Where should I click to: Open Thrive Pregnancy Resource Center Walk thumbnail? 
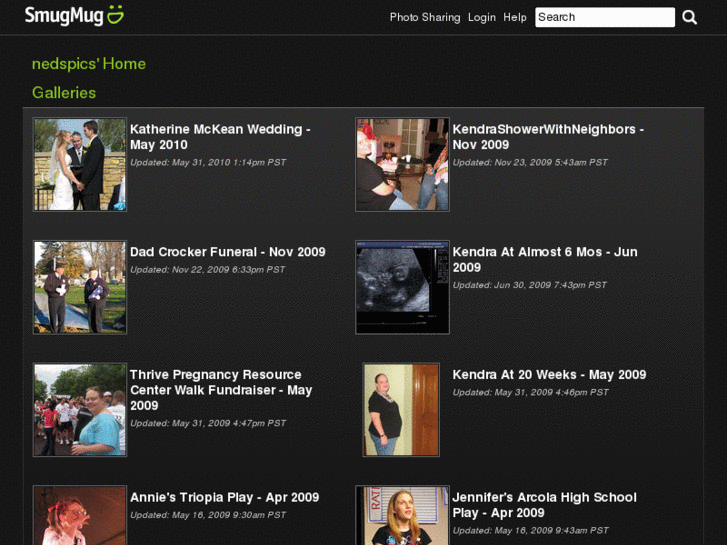pyautogui.click(x=80, y=410)
